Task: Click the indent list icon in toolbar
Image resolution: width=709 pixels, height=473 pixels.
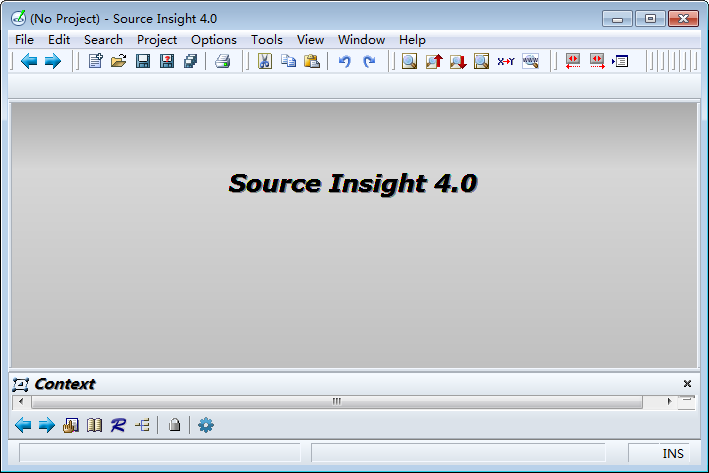Action: pyautogui.click(x=620, y=61)
